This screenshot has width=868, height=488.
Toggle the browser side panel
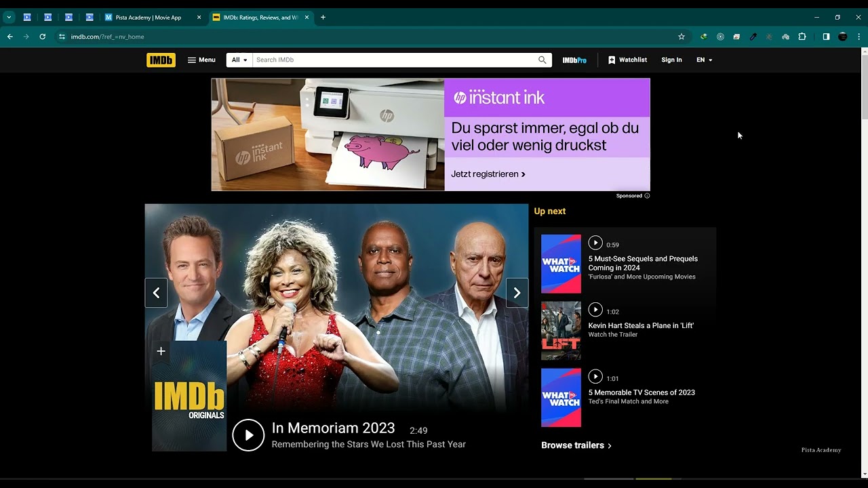[826, 37]
